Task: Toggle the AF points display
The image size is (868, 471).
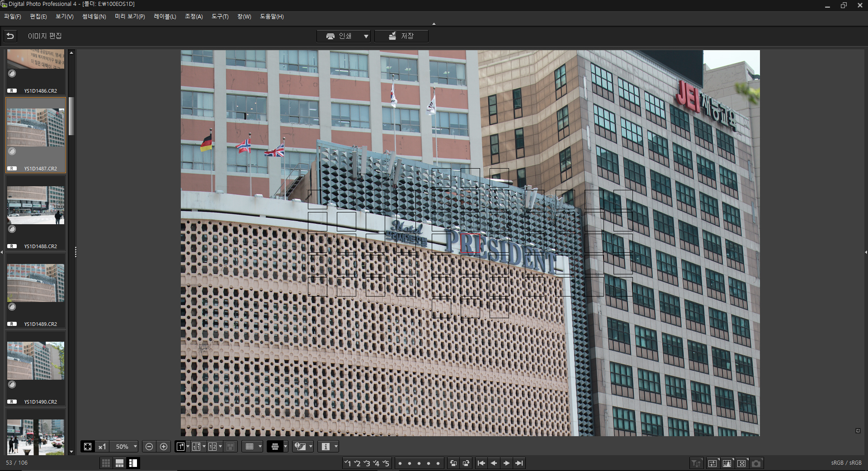Action: (275, 447)
